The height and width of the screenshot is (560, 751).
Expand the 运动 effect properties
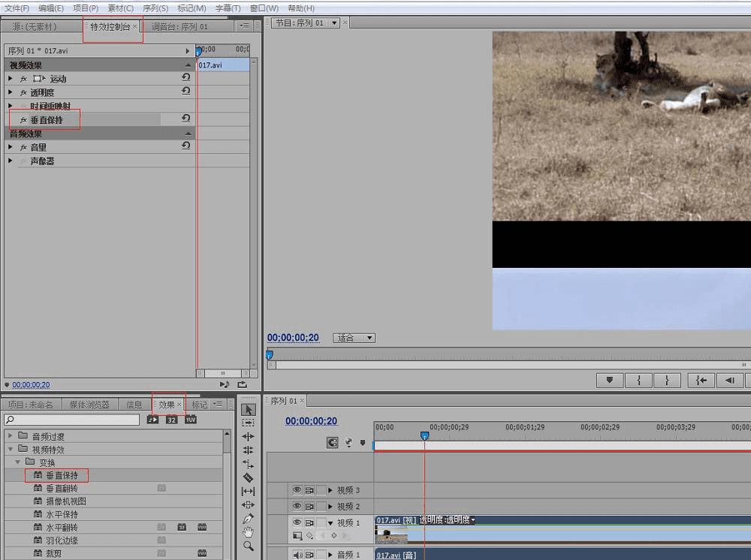coord(11,79)
